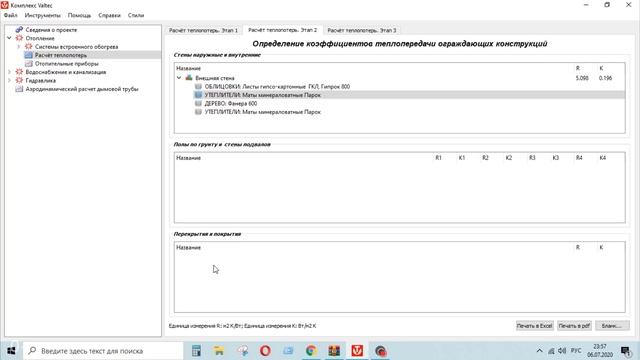The width and height of the screenshot is (640, 360).
Task: Click the Название header in walls table
Action: 188,68
